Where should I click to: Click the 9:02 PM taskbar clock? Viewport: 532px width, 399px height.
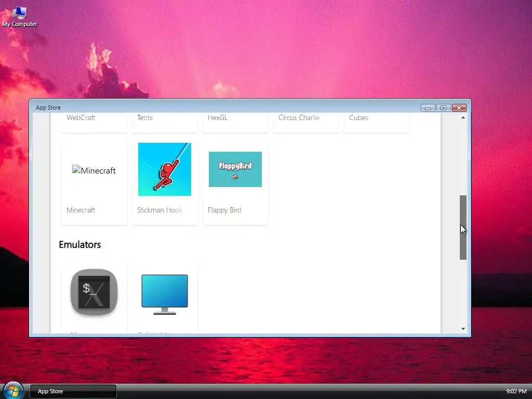516,391
